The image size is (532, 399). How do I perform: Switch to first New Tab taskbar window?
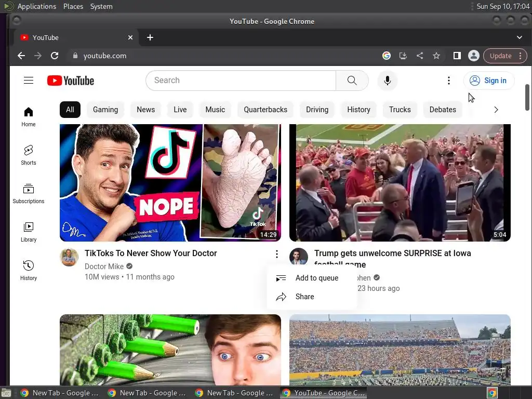pos(60,393)
